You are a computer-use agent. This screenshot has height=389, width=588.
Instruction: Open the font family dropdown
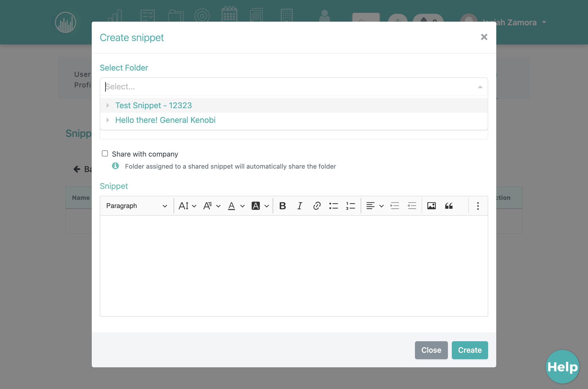point(212,206)
